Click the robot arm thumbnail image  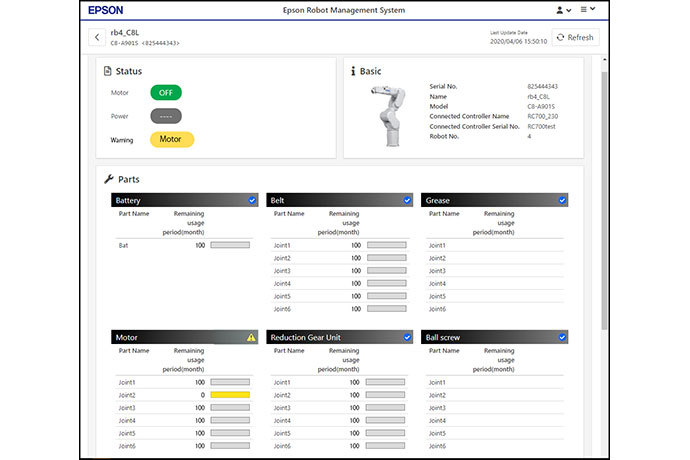(389, 116)
